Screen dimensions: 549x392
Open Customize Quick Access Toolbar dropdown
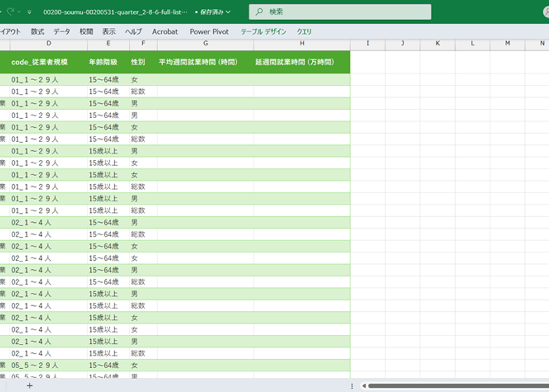pyautogui.click(x=30, y=12)
